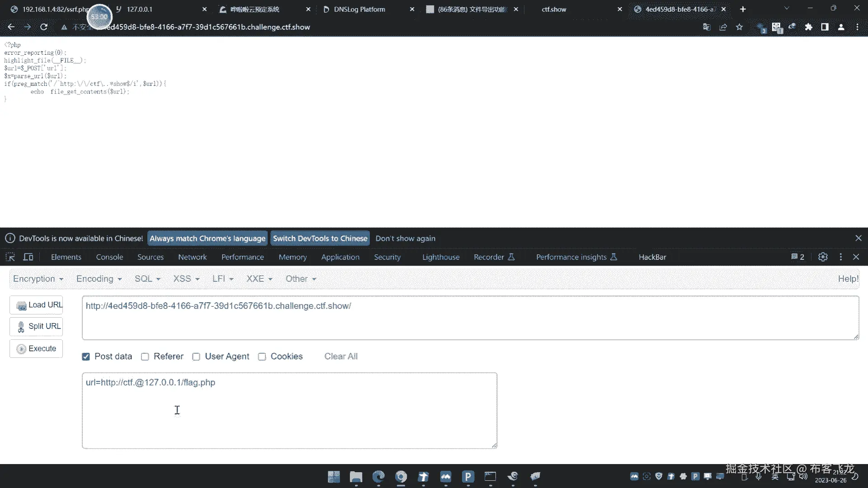Open the Chrome extensions puzzle icon
Viewport: 868px width, 488px height.
tap(808, 27)
